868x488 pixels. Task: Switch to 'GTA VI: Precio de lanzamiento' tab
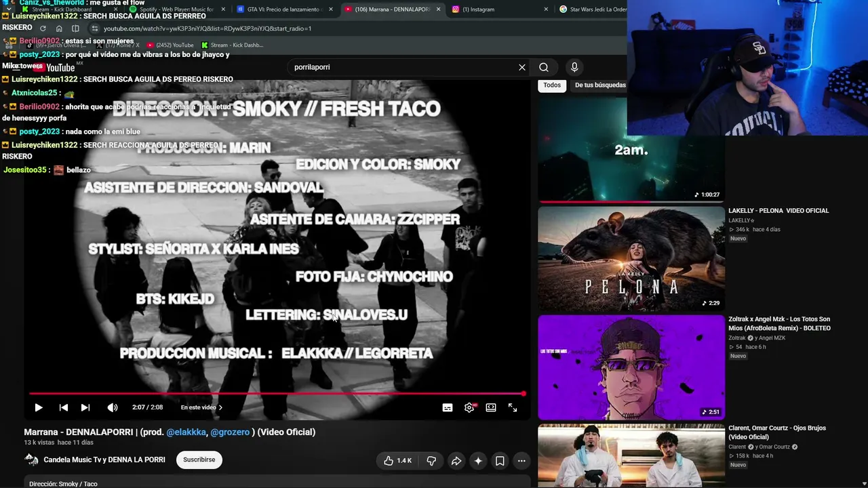pos(283,9)
